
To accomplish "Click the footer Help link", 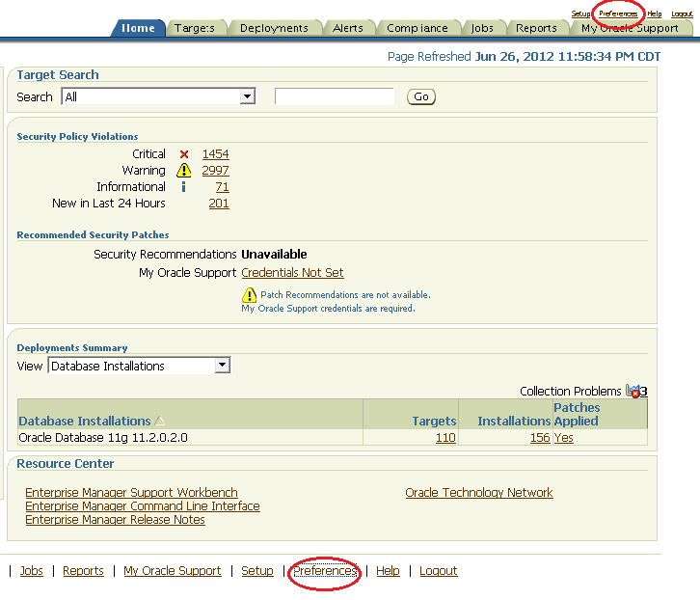I will [388, 571].
